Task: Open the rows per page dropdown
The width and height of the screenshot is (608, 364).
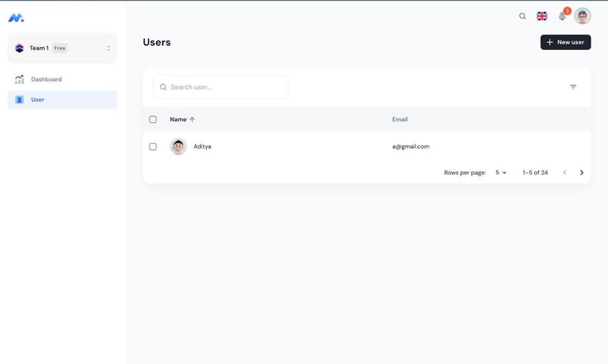Action: [501, 173]
